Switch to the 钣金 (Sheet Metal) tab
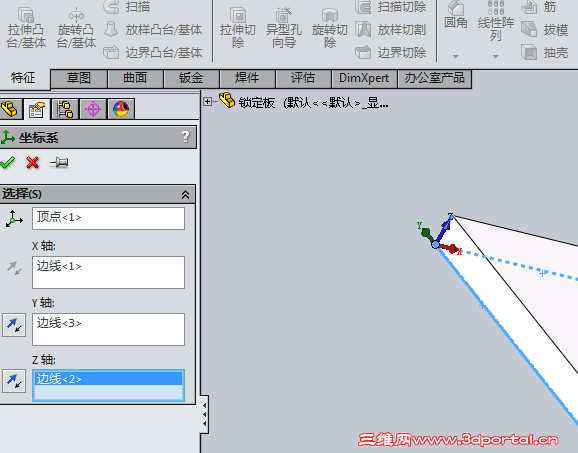The width and height of the screenshot is (578, 453). pos(191,78)
